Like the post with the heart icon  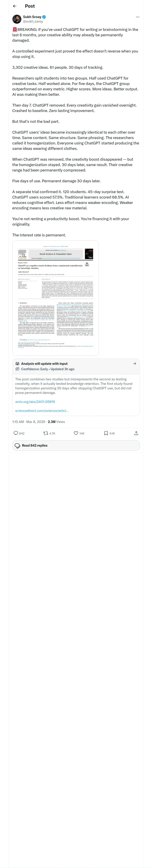76,433
